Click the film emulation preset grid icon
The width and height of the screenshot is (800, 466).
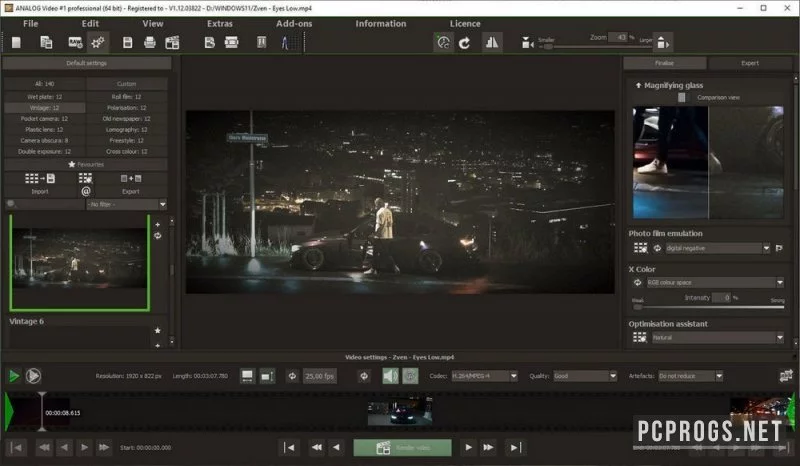tap(640, 248)
